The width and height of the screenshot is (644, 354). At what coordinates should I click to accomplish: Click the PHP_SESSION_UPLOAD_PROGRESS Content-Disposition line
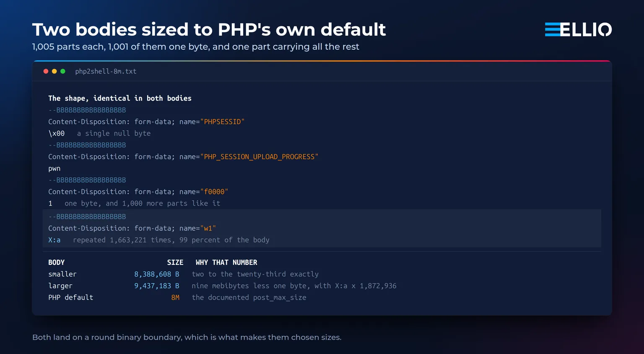[183, 157]
